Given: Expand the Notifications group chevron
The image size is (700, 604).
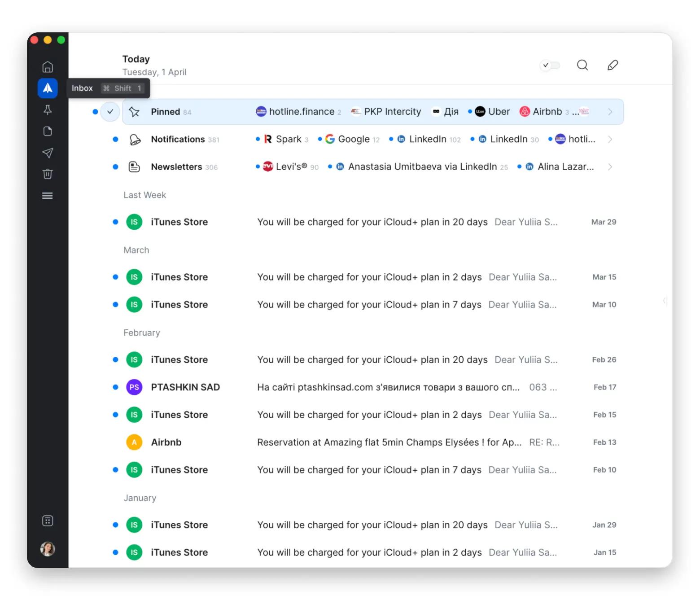Looking at the screenshot, I should point(610,140).
